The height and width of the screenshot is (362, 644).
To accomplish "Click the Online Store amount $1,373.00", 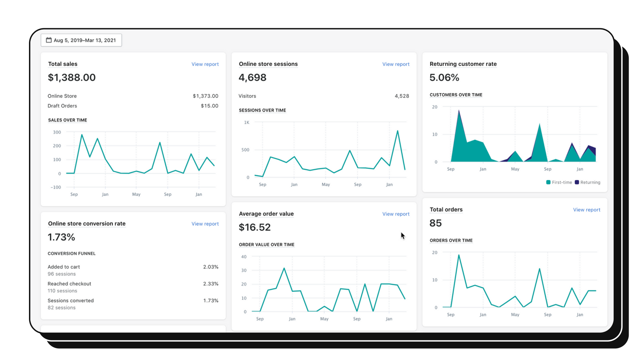I will point(205,96).
